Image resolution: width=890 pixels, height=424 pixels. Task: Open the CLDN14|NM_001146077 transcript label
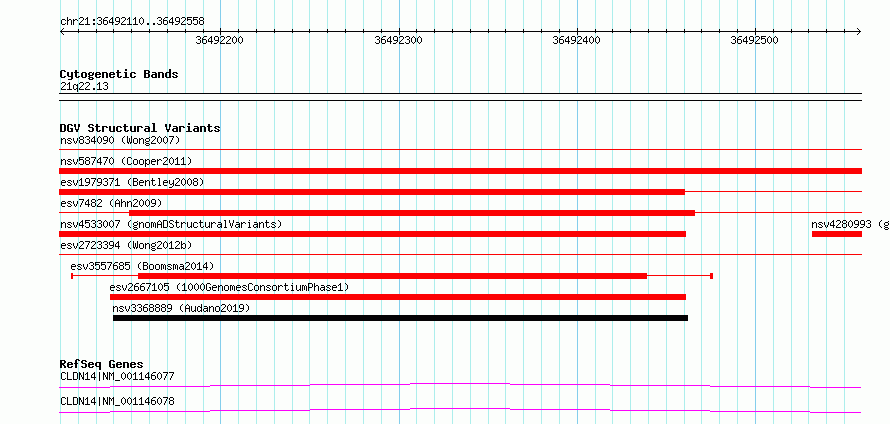117,376
